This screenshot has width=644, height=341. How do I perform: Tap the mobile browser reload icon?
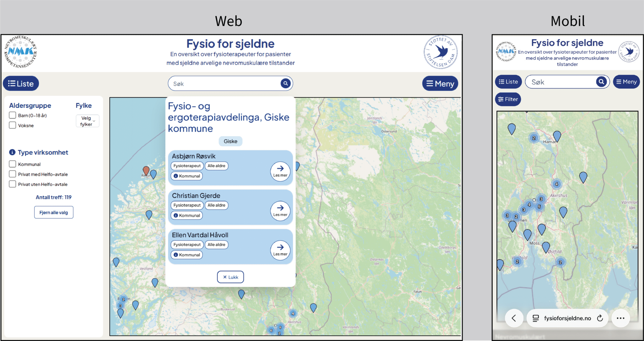click(x=600, y=318)
